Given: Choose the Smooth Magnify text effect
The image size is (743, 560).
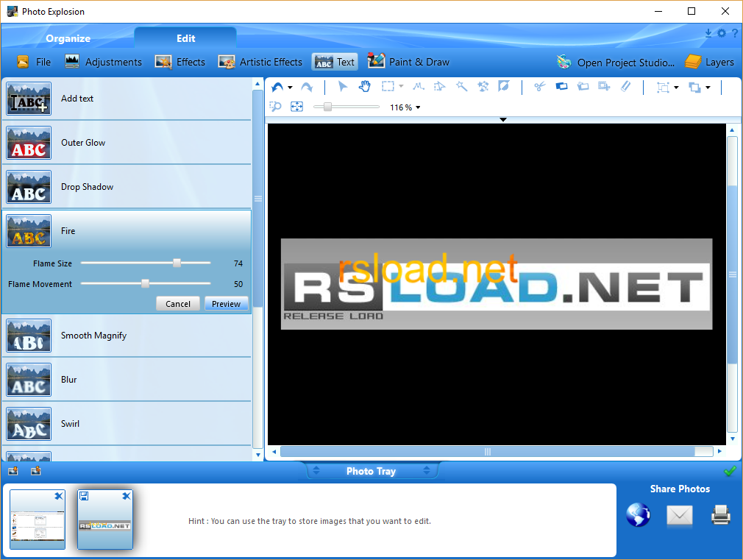Looking at the screenshot, I should (127, 336).
